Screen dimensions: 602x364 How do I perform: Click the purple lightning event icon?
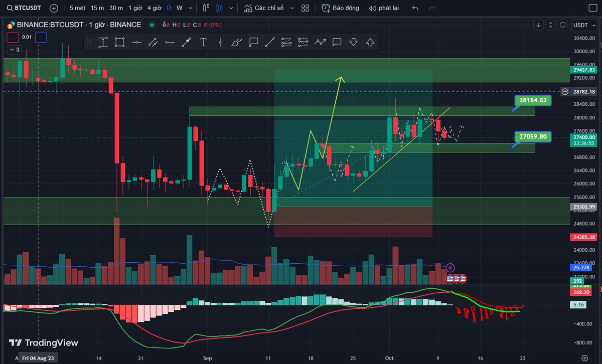tap(450, 268)
